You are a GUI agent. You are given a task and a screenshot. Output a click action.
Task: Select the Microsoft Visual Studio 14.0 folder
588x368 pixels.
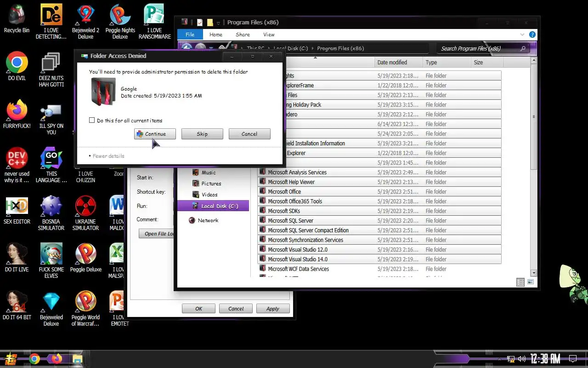(379, 259)
